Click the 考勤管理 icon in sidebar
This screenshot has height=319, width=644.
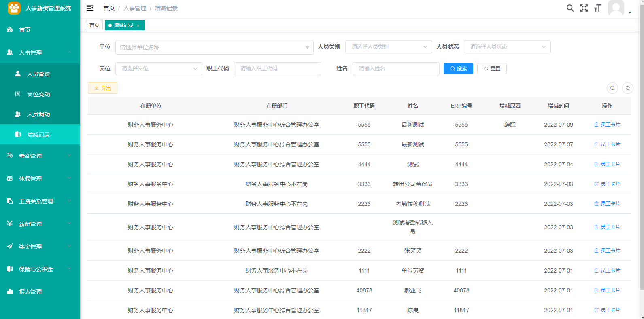10,156
